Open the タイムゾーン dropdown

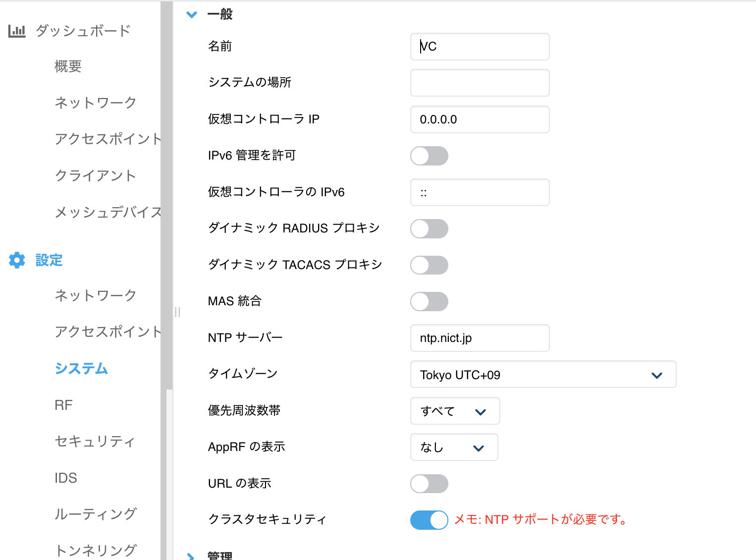[543, 375]
